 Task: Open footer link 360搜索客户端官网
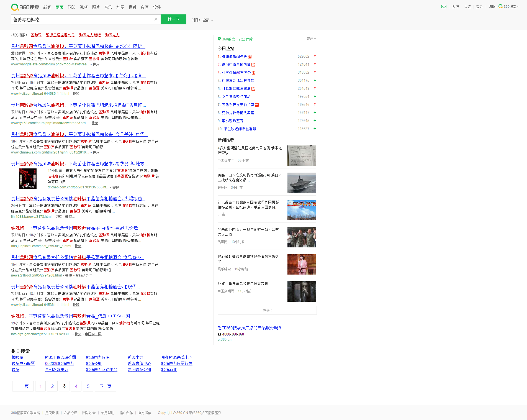[x=25, y=413]
